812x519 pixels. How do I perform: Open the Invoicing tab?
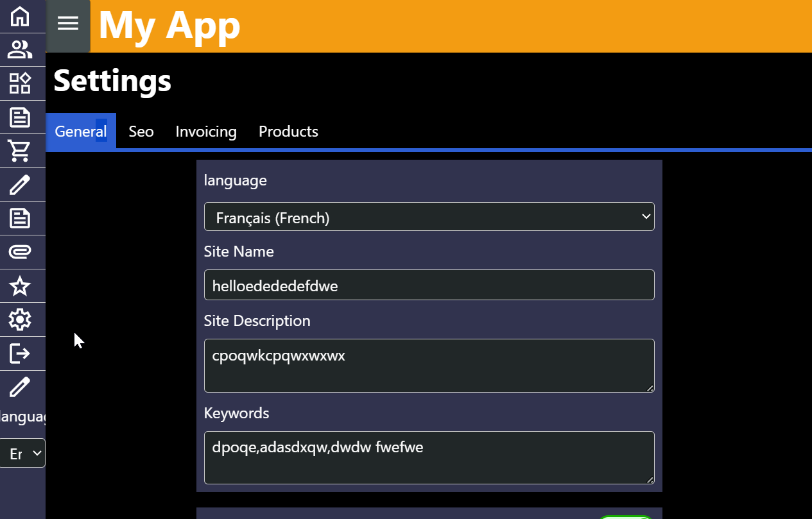coord(206,132)
